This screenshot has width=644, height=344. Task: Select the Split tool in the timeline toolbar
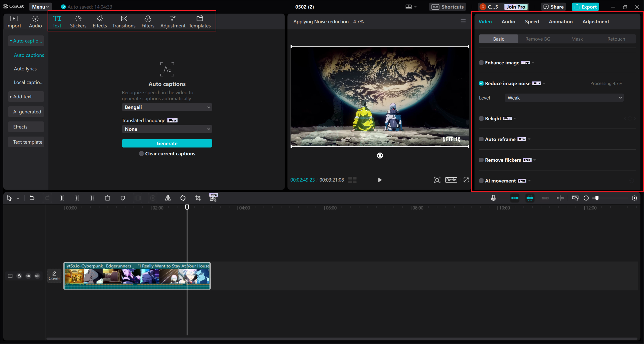(x=62, y=198)
